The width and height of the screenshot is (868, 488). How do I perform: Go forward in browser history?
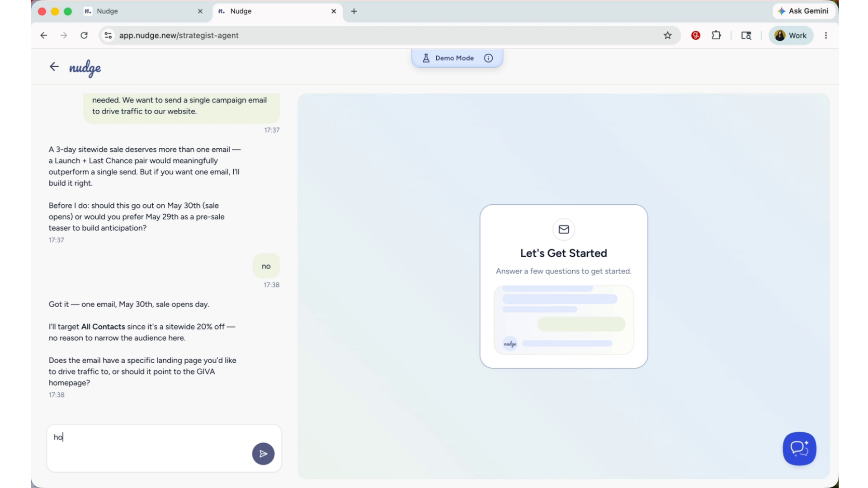(64, 35)
